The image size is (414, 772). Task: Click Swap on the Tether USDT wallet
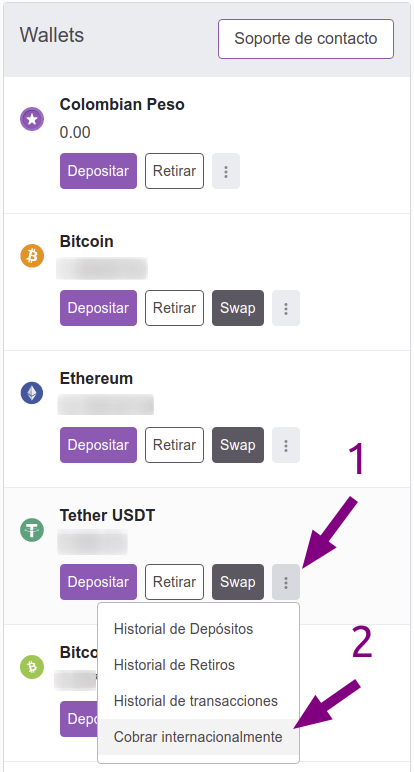[x=238, y=582]
